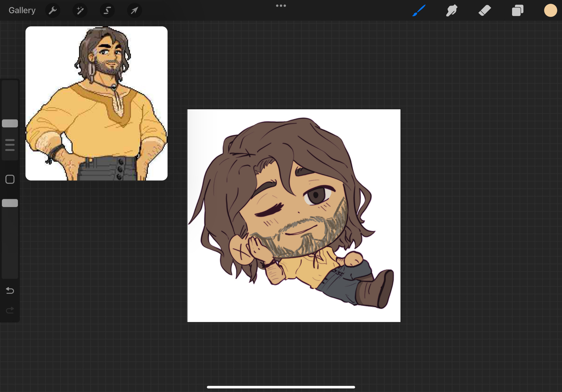Open the Actions wrench menu
The width and height of the screenshot is (562, 392).
[53, 10]
